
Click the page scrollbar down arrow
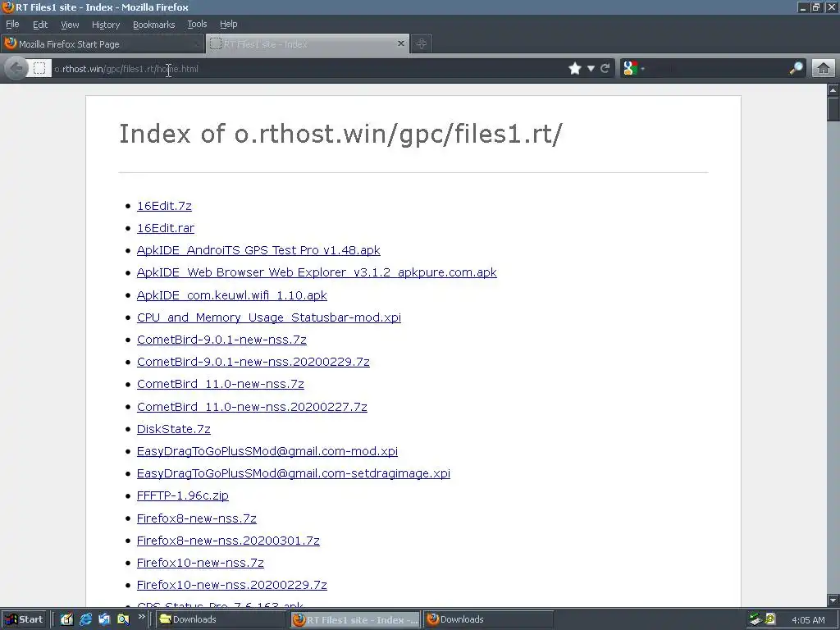(833, 600)
